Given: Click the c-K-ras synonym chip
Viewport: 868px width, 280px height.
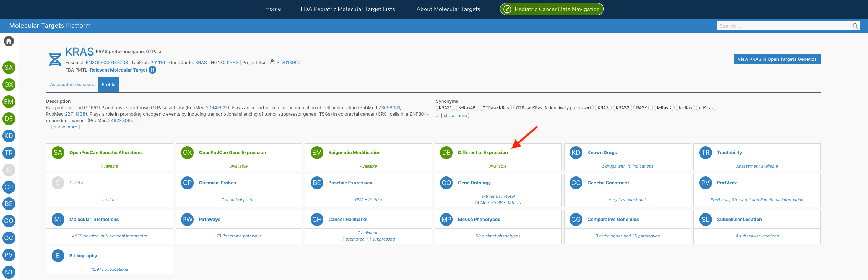Looking at the screenshot, I should click(x=706, y=108).
